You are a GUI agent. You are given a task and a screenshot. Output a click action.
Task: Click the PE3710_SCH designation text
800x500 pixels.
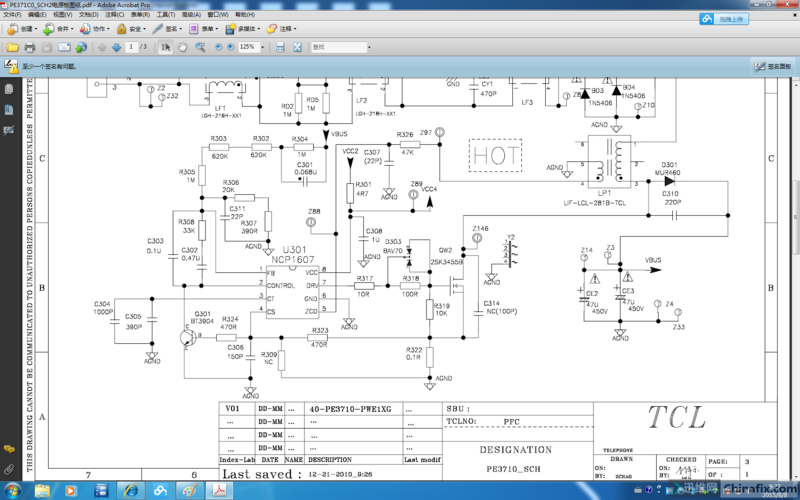click(513, 469)
